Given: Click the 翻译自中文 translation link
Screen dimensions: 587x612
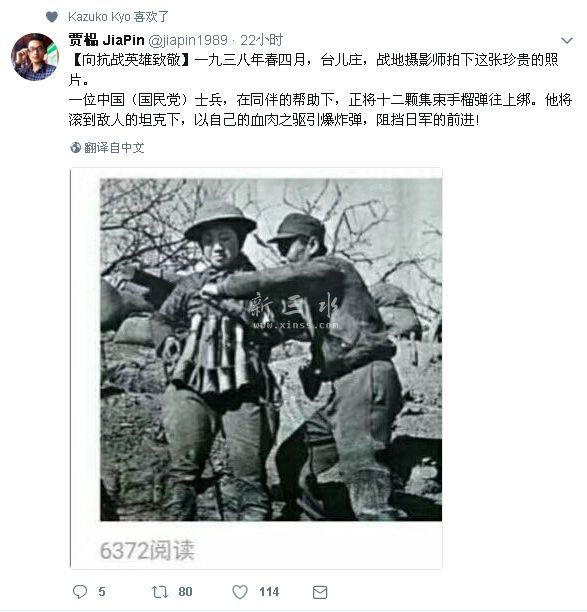Looking at the screenshot, I should pos(114,148).
